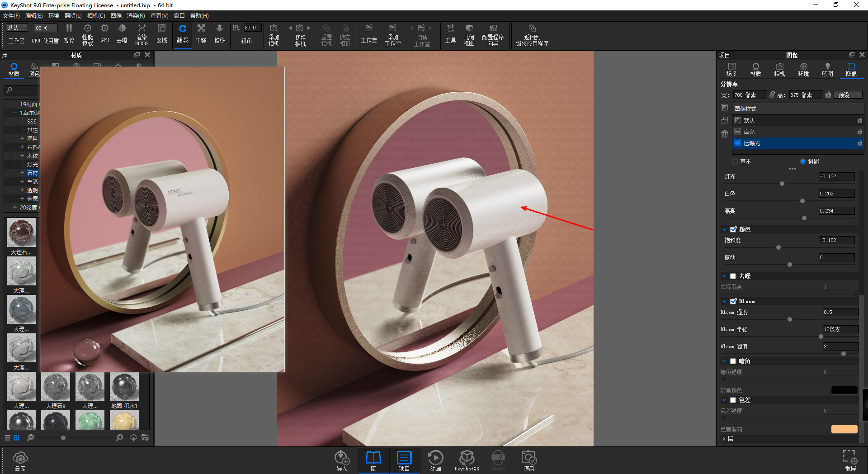Open the 动画 animation panel
Image resolution: width=868 pixels, height=474 pixels.
[x=435, y=461]
